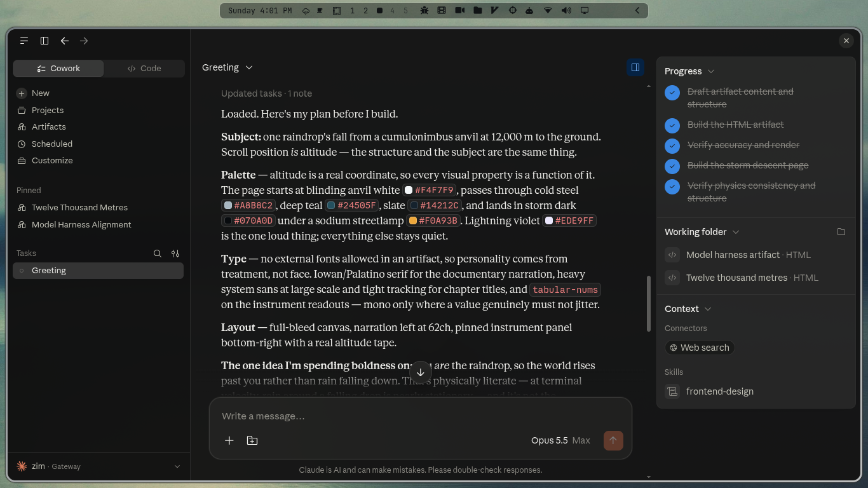The width and height of the screenshot is (868, 488).
Task: Click the Web search connector chip
Action: (700, 348)
